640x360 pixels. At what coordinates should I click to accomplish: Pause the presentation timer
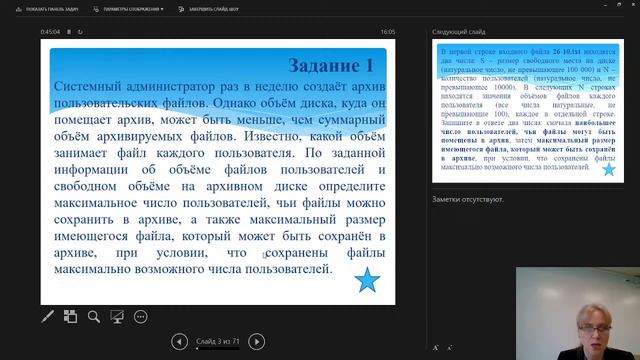coord(69,31)
